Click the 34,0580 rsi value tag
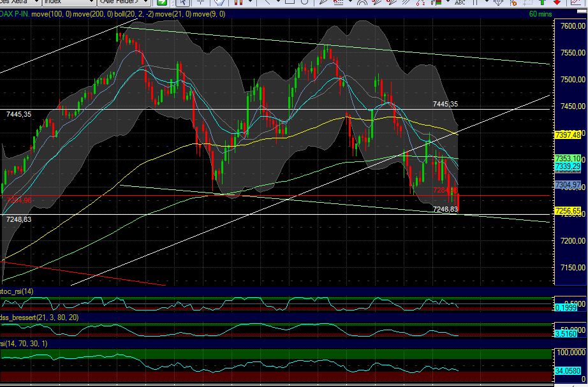Screen dimensions: 588x387 pyautogui.click(x=568, y=370)
